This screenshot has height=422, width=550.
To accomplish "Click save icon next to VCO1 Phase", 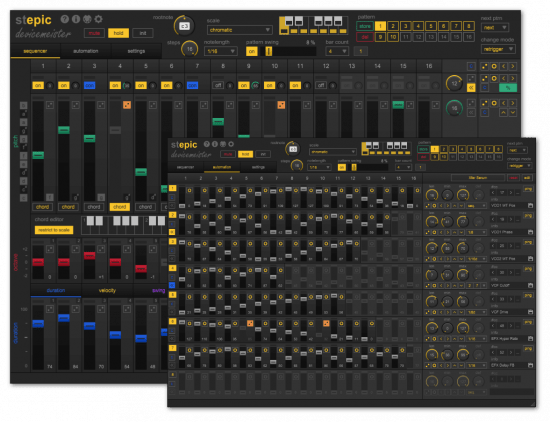I will [x=530, y=232].
